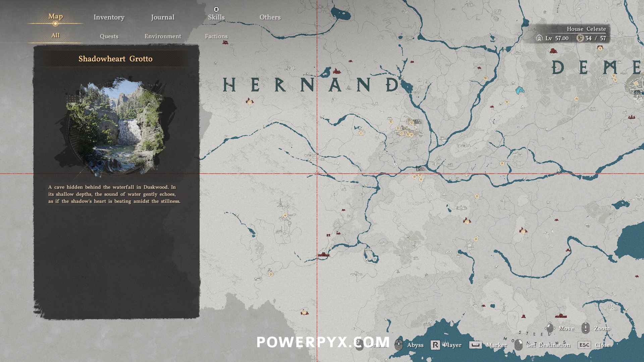
Task: Click the ESC key icon
Action: click(584, 345)
